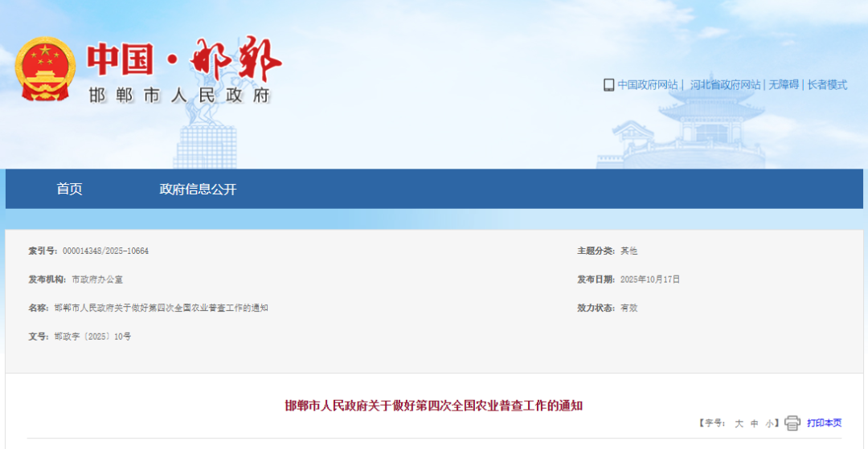Set font size to large (大)
Viewport: 868px width, 449px height.
[739, 423]
